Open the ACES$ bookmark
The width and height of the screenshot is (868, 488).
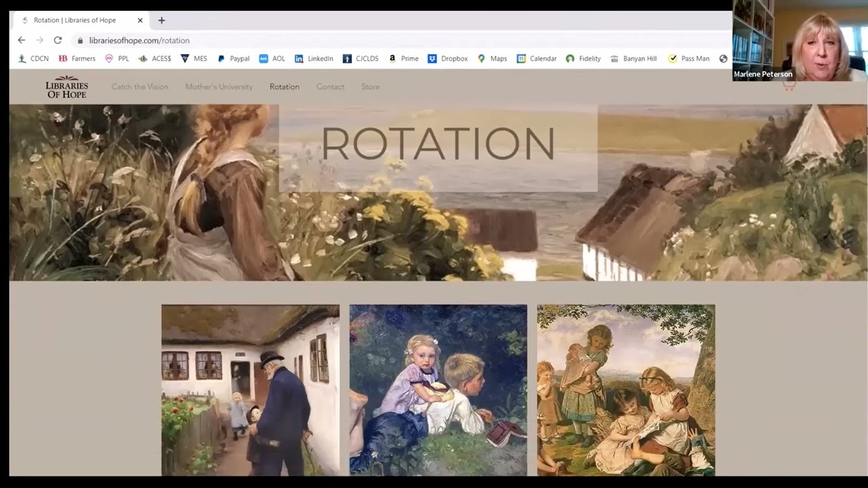pos(155,59)
